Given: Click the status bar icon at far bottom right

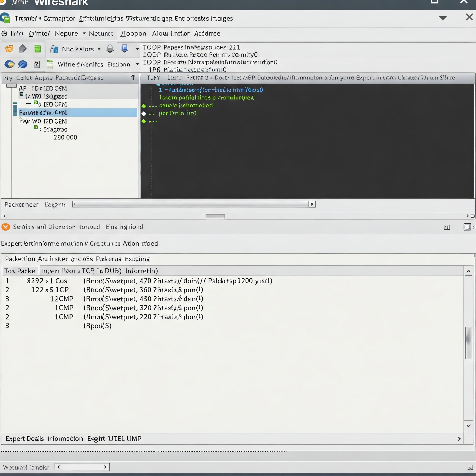Looking at the screenshot, I should click(x=470, y=467).
